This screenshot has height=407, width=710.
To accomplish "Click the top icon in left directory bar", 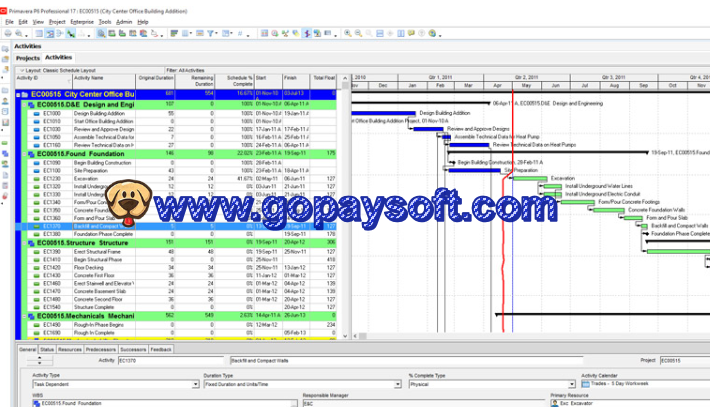I will coord(5,49).
